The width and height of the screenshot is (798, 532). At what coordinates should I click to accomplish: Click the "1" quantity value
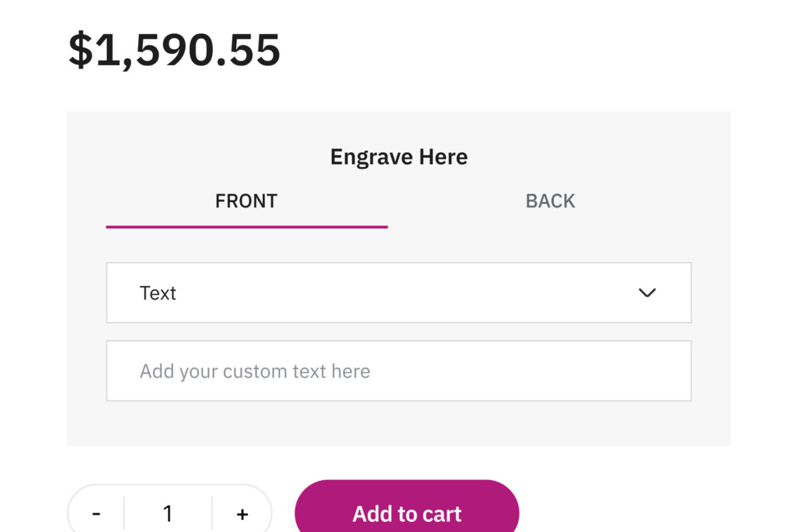(168, 513)
